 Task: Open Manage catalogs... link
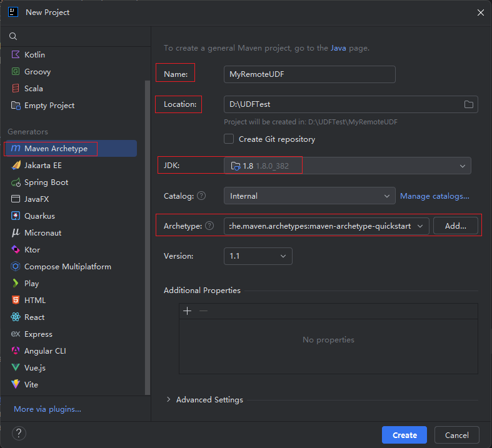pyautogui.click(x=434, y=196)
